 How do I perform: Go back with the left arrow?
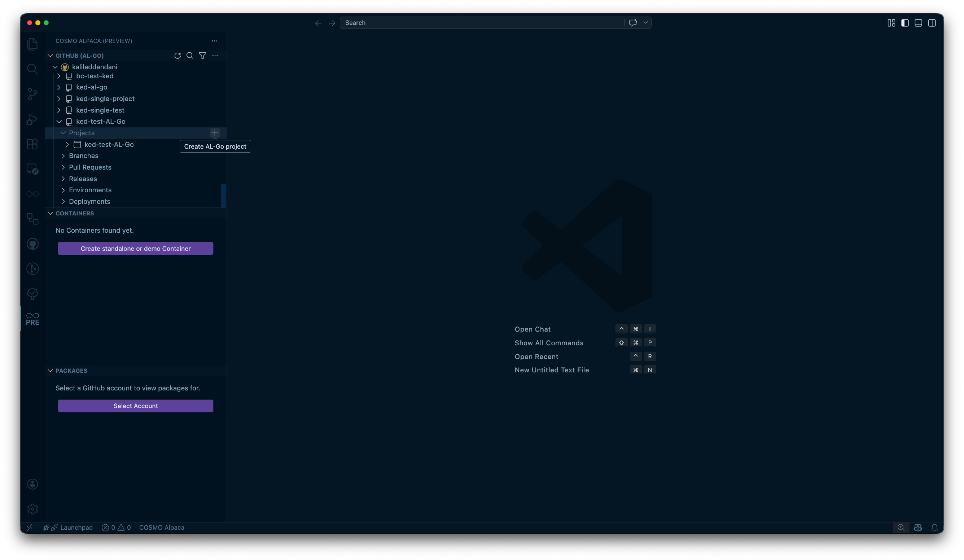(318, 23)
